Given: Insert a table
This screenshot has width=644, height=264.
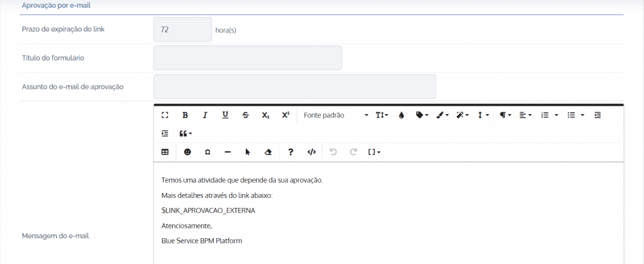Looking at the screenshot, I should (165, 152).
